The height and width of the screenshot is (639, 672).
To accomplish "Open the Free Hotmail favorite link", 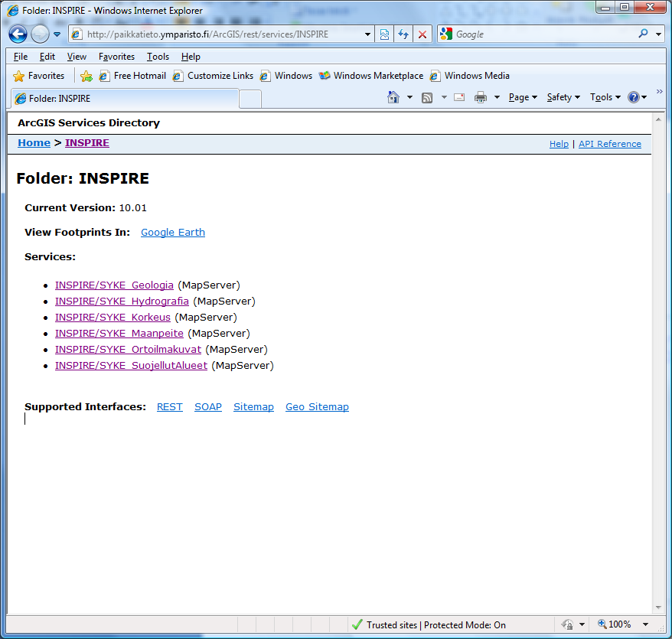I will pos(132,76).
